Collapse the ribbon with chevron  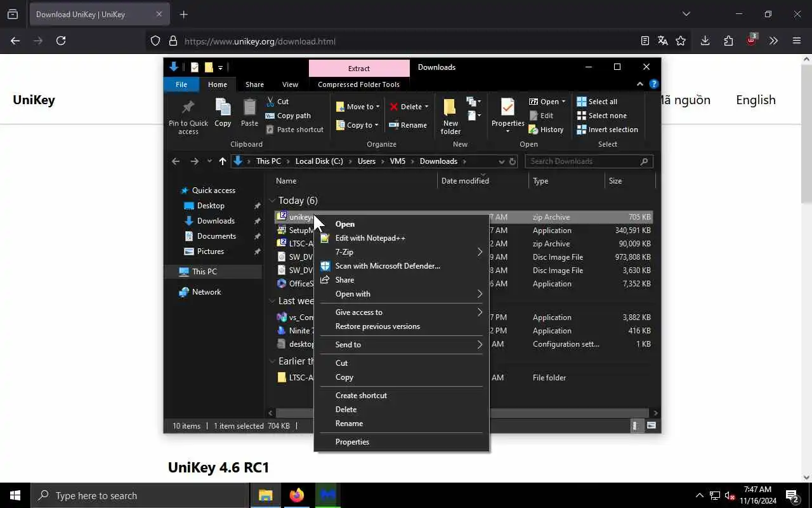click(640, 84)
